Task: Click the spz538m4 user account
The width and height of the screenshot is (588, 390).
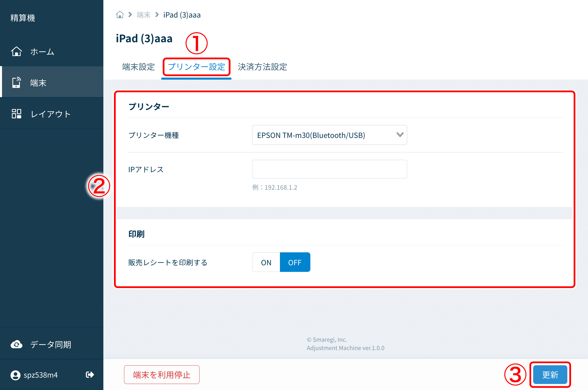Action: tap(34, 375)
